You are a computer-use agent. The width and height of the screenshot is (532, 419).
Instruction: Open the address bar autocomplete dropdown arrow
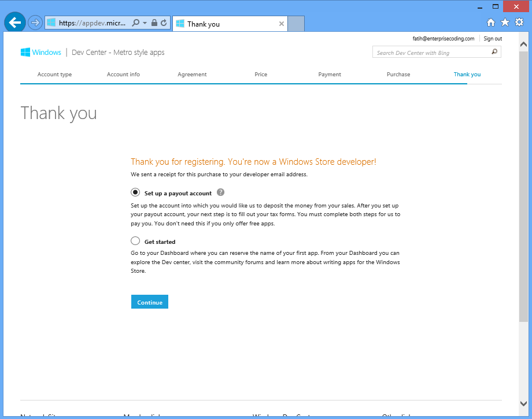[x=145, y=23]
